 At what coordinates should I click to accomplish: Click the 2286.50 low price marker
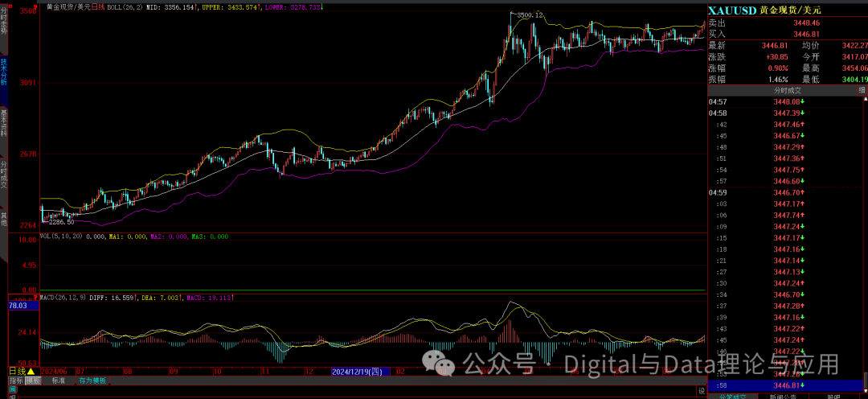tap(61, 222)
